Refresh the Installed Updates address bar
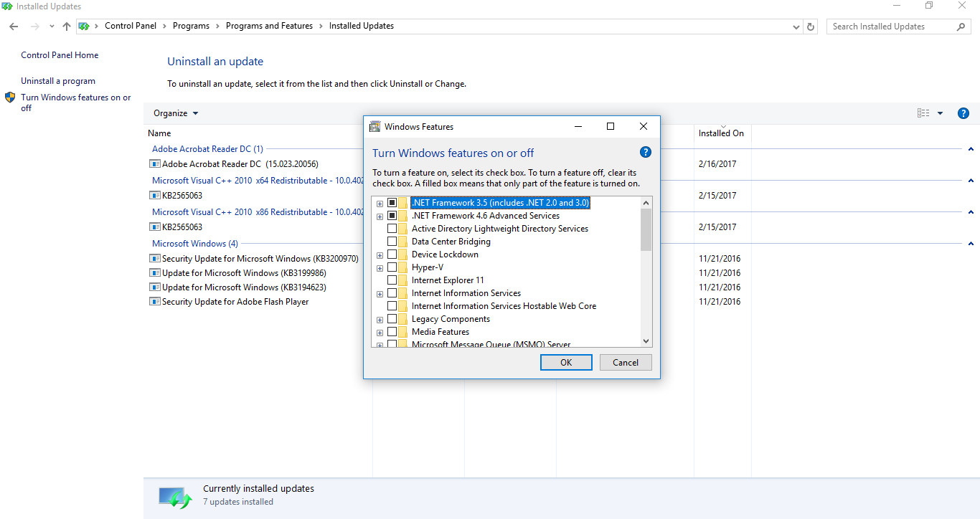Viewport: 980px width, 519px height. click(x=811, y=27)
